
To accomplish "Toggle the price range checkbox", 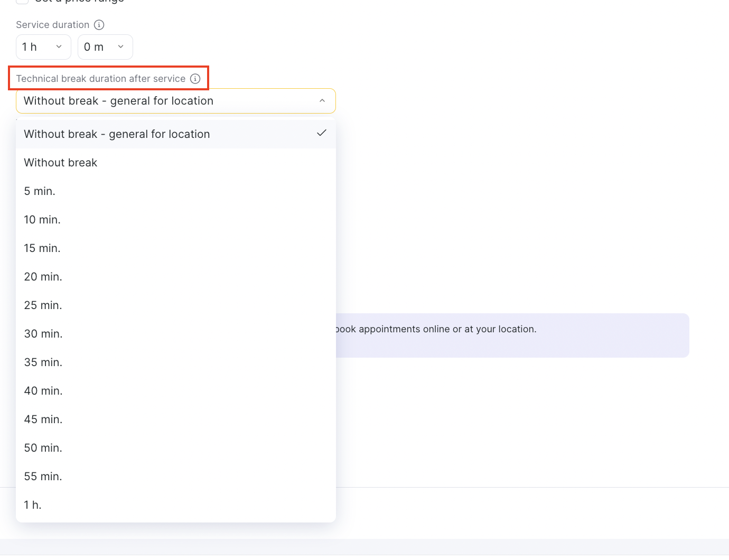I will [x=22, y=1].
